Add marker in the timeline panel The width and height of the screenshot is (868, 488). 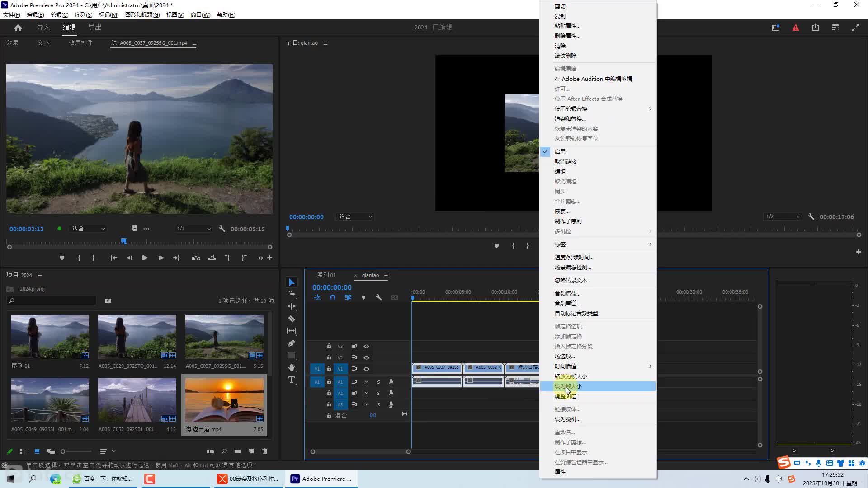363,297
